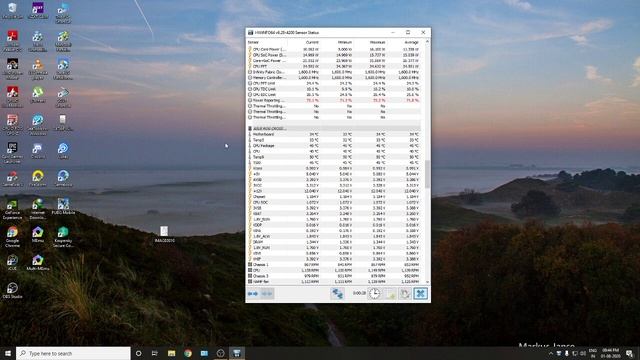Click the expand sensor columns blue arrows button
The image size is (640, 360).
coord(253,293)
